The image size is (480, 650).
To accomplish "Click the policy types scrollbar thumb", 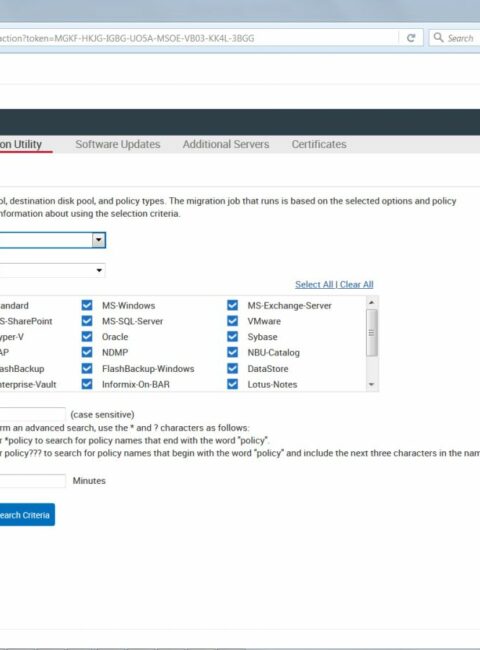I will tap(372, 332).
